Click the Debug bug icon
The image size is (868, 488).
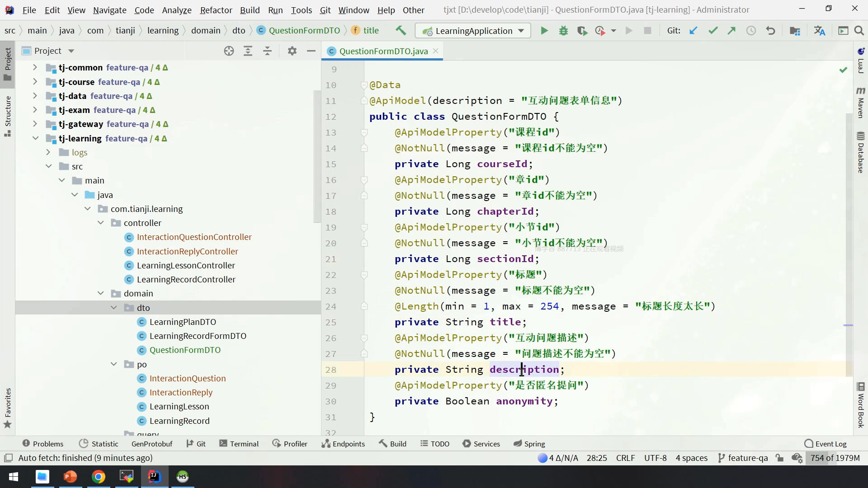[563, 31]
